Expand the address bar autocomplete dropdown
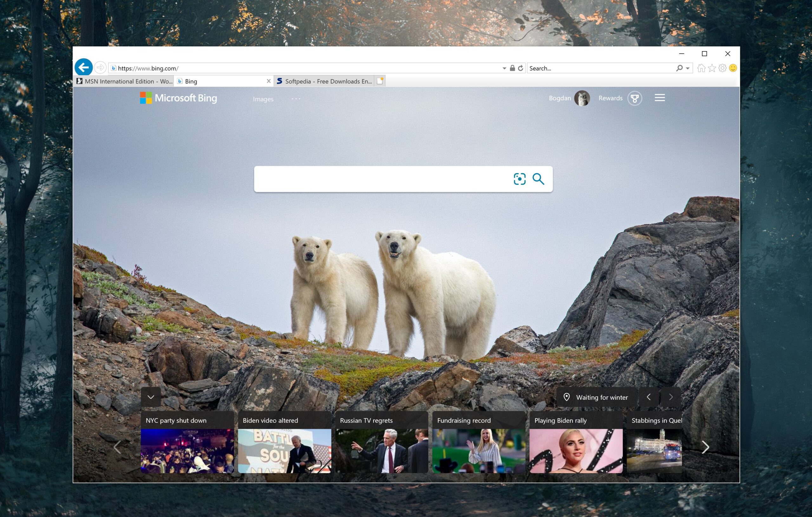The image size is (812, 517). pos(504,69)
